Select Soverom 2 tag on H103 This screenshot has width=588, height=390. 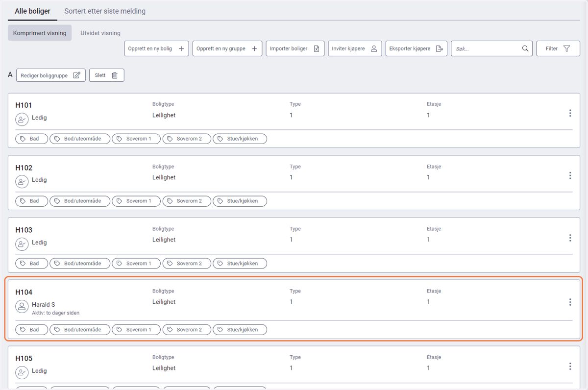[x=187, y=263]
